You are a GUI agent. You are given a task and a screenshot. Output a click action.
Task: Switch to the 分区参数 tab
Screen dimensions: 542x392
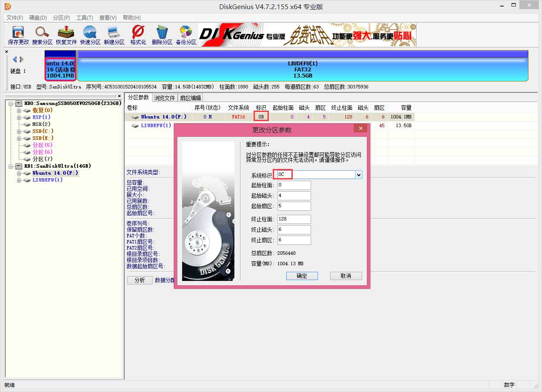[x=138, y=98]
